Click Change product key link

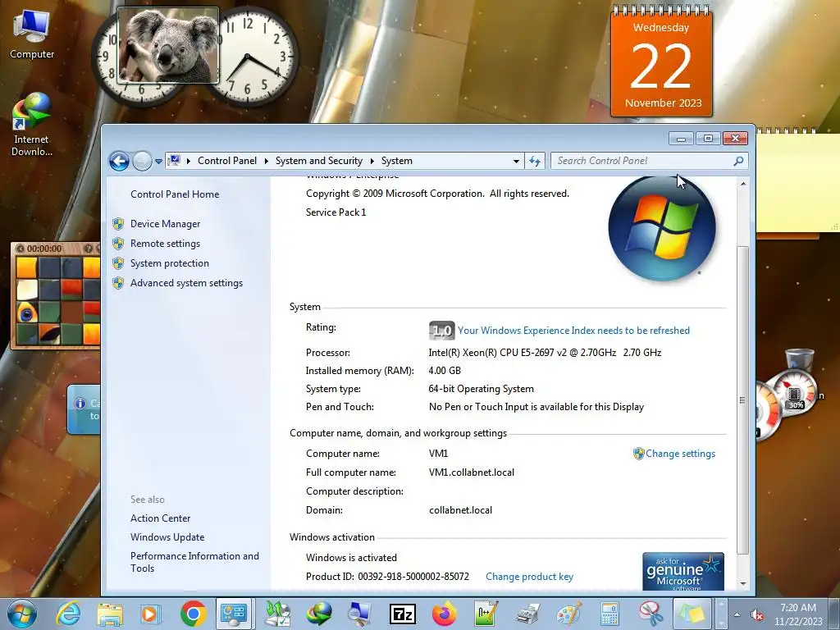(x=529, y=577)
